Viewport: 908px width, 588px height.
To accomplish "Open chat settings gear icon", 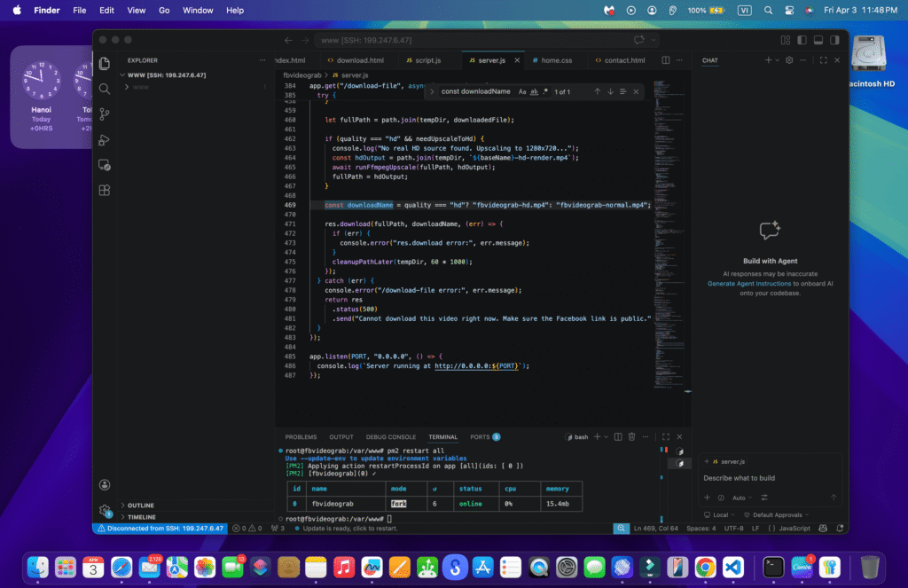I will pos(789,60).
